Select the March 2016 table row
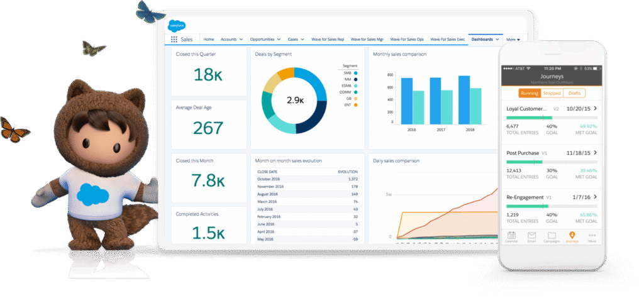 (307, 202)
